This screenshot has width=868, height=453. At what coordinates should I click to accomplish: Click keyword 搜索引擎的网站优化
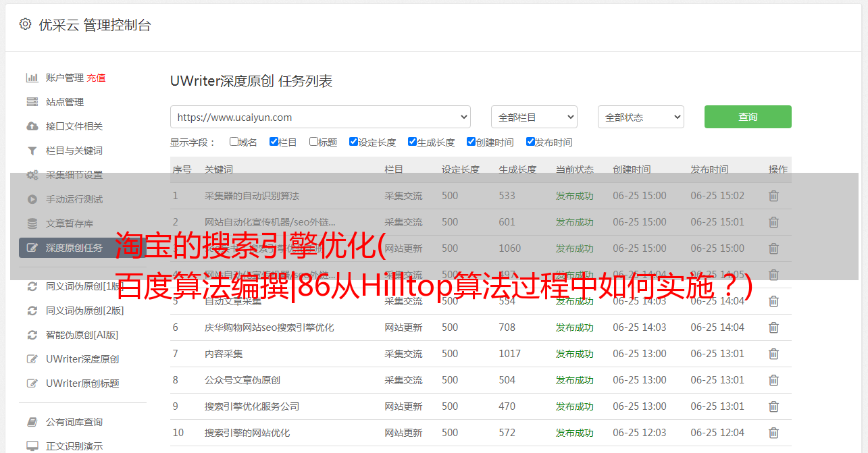(x=247, y=433)
